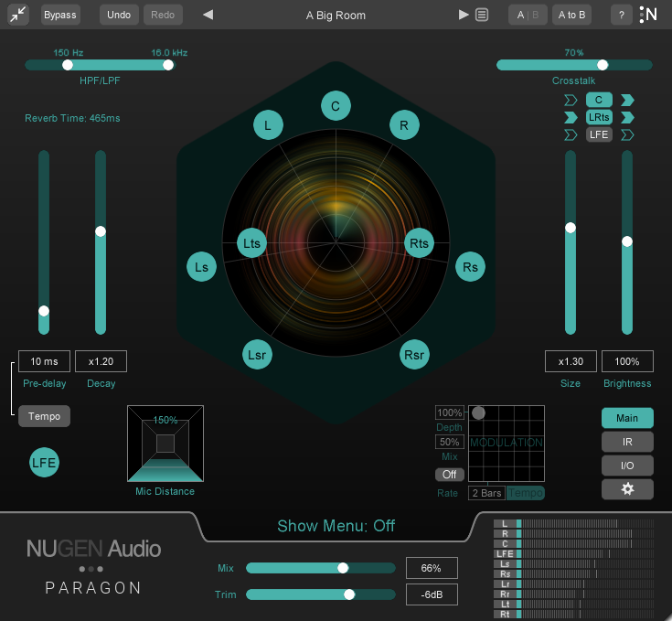Select the Rts speaker channel node

click(x=419, y=243)
